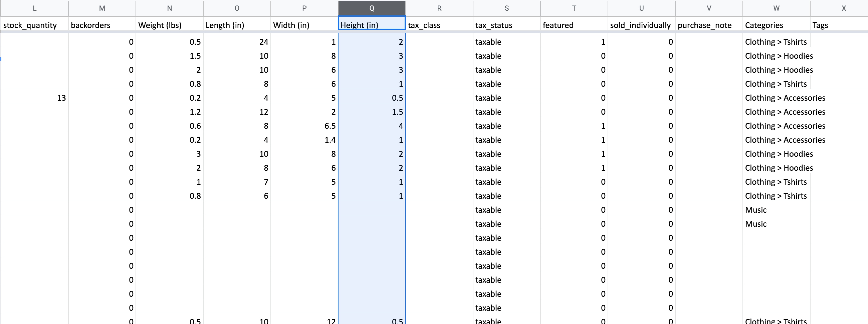Click the "Categories" header cell

(776, 25)
